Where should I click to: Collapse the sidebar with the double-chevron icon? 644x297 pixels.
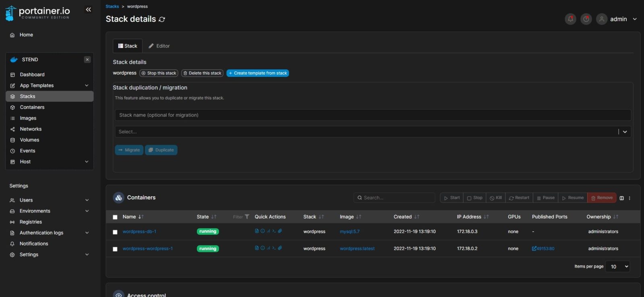[89, 10]
